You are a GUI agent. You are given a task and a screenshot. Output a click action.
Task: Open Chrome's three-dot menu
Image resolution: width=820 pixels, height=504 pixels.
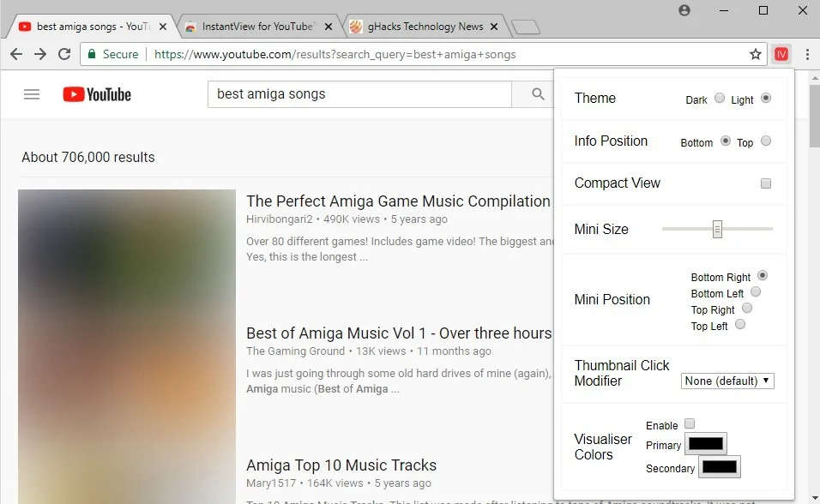807,54
